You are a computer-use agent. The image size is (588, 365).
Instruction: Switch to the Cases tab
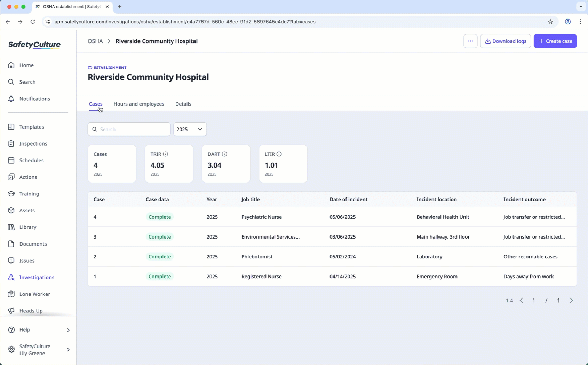pyautogui.click(x=96, y=104)
